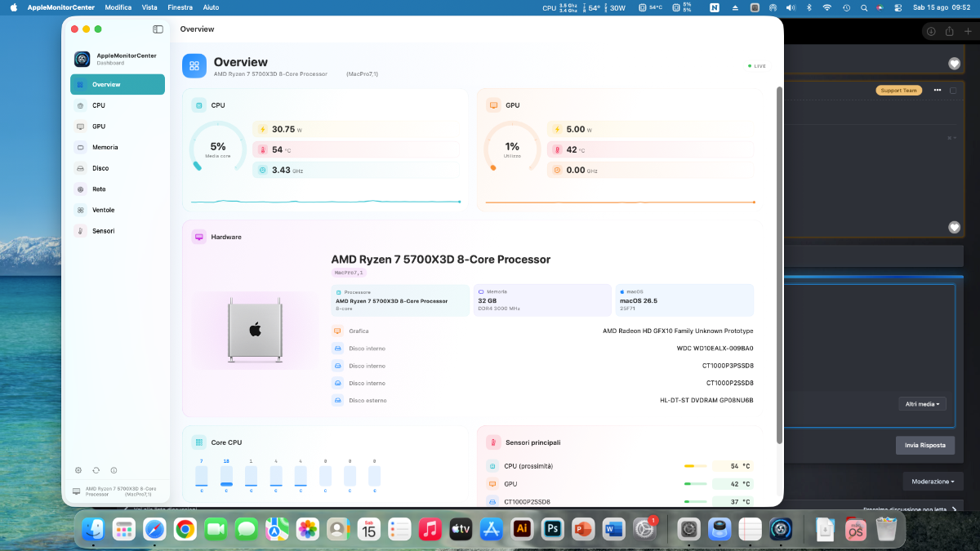
Task: Toggle the sidebar visibility button
Action: [x=158, y=29]
